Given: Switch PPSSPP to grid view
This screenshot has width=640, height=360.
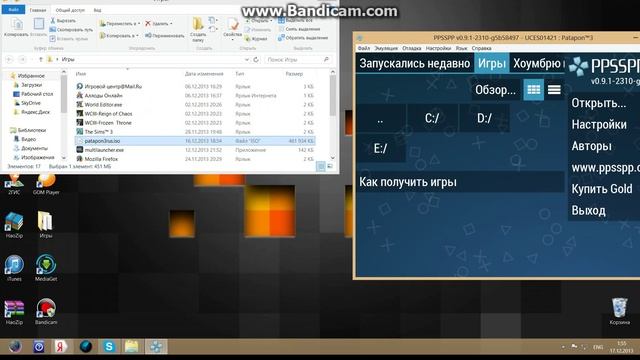Looking at the screenshot, I should [x=533, y=90].
